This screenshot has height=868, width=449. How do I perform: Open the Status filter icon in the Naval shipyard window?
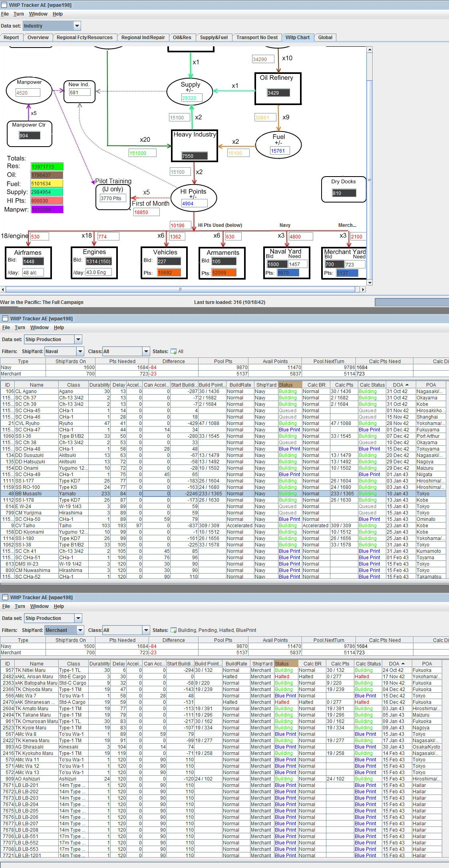173,352
